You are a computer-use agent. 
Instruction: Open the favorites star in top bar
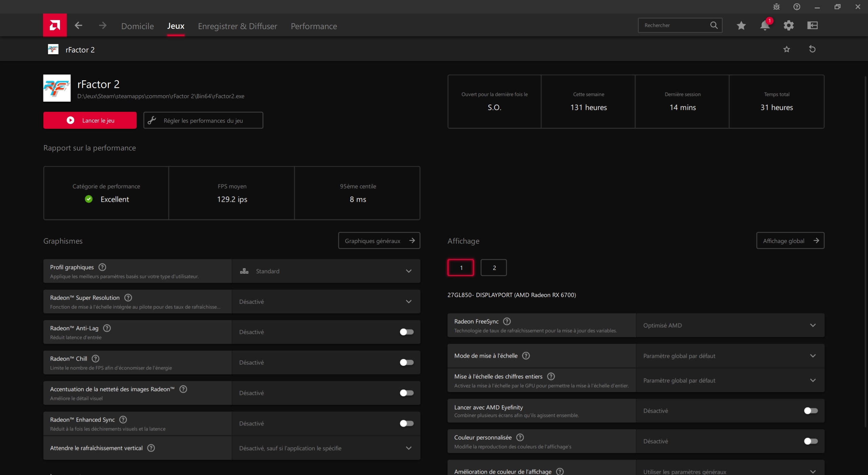[741, 25]
